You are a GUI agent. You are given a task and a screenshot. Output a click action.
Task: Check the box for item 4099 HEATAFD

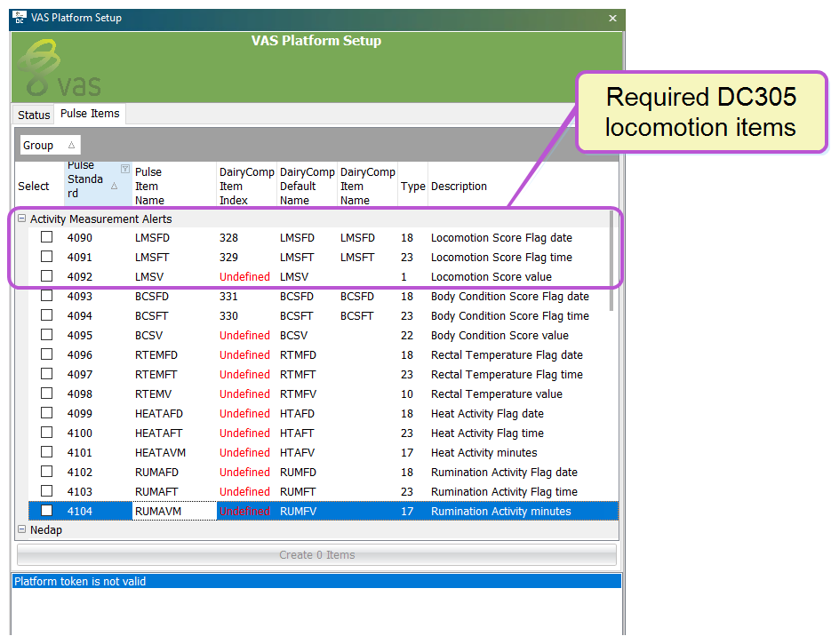pyautogui.click(x=47, y=413)
